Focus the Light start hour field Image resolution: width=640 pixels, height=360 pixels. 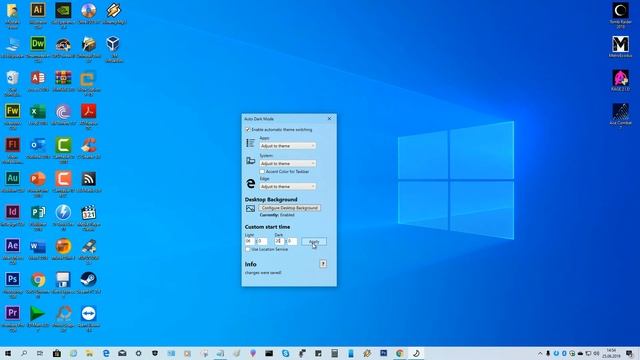click(249, 241)
